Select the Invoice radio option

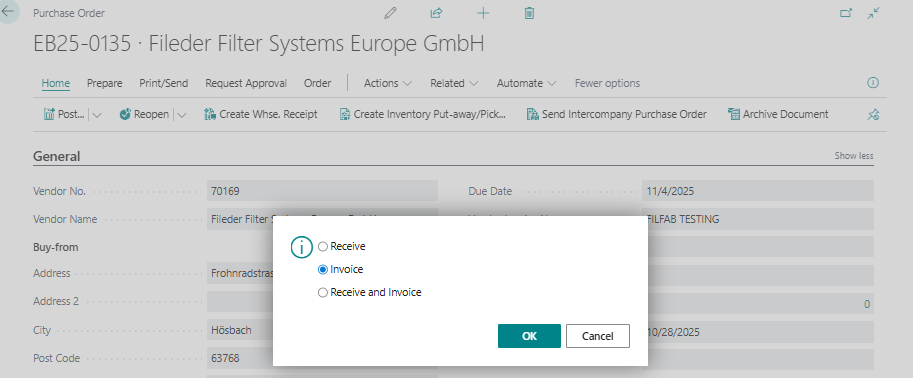[x=341, y=270]
